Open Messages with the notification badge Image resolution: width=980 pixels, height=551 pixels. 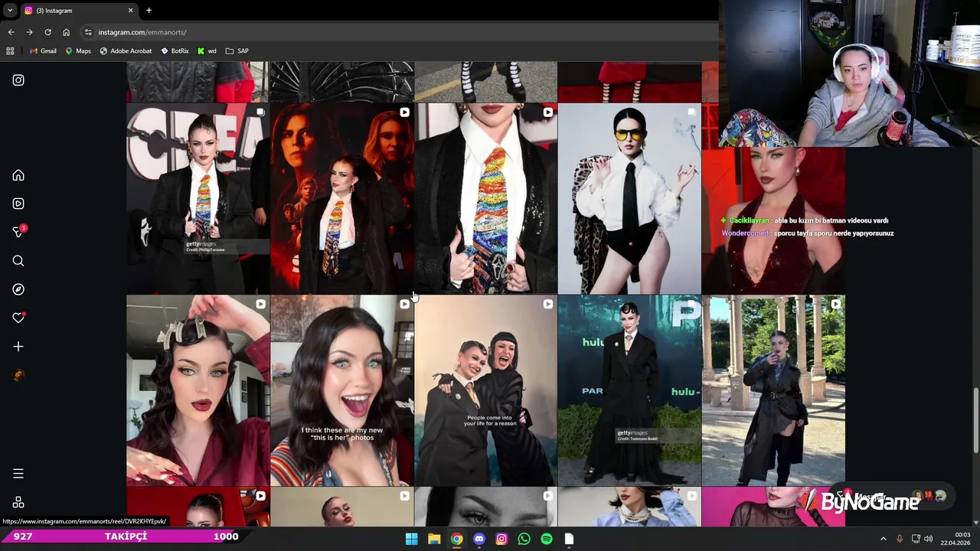19,231
